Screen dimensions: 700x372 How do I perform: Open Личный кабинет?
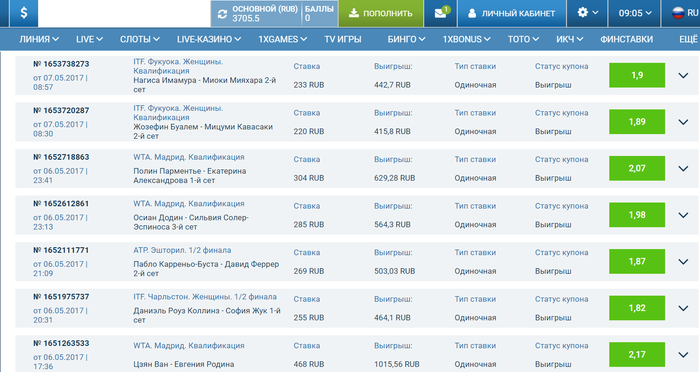pyautogui.click(x=511, y=13)
